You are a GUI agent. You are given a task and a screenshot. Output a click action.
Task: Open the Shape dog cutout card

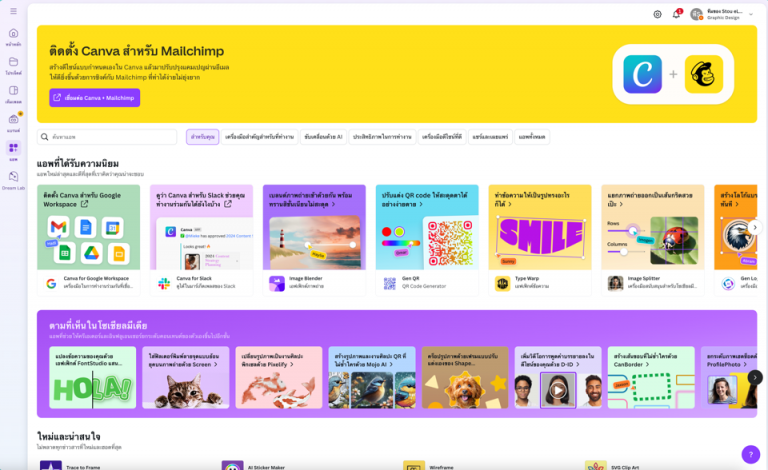point(465,377)
